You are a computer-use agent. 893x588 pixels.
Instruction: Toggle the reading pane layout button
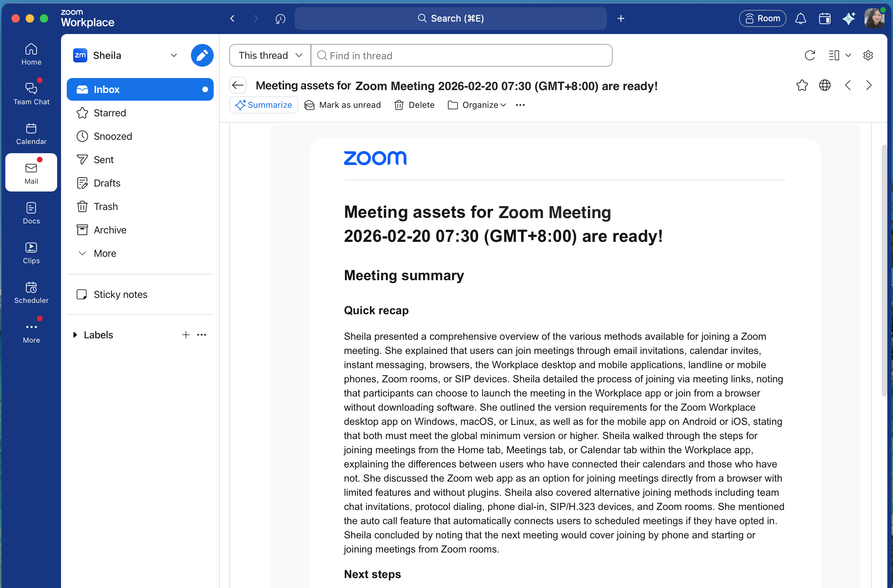coord(834,55)
